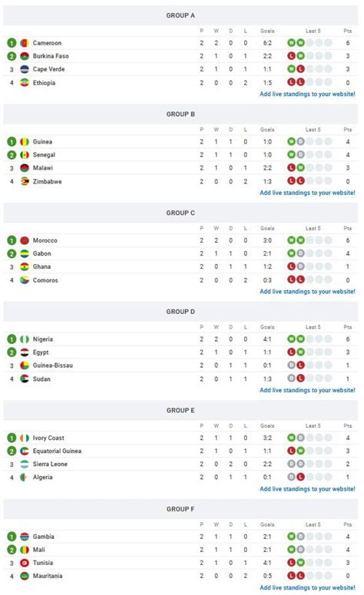Click the Goals column header in Group D
This screenshot has height=595, width=364.
(267, 327)
